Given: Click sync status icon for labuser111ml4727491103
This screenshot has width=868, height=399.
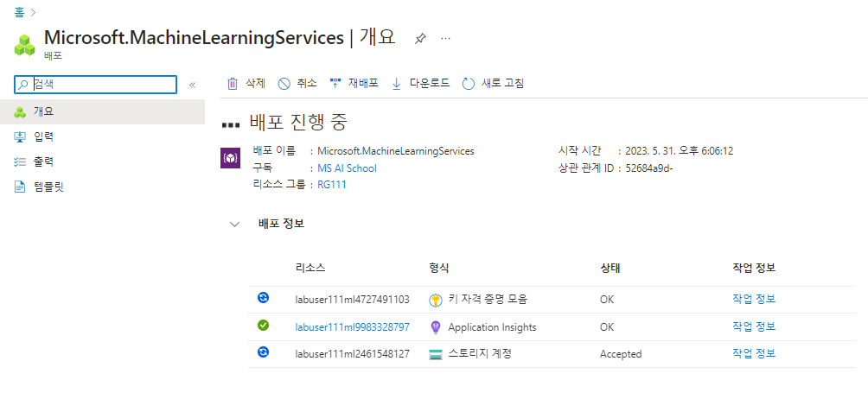Looking at the screenshot, I should coord(264,298).
